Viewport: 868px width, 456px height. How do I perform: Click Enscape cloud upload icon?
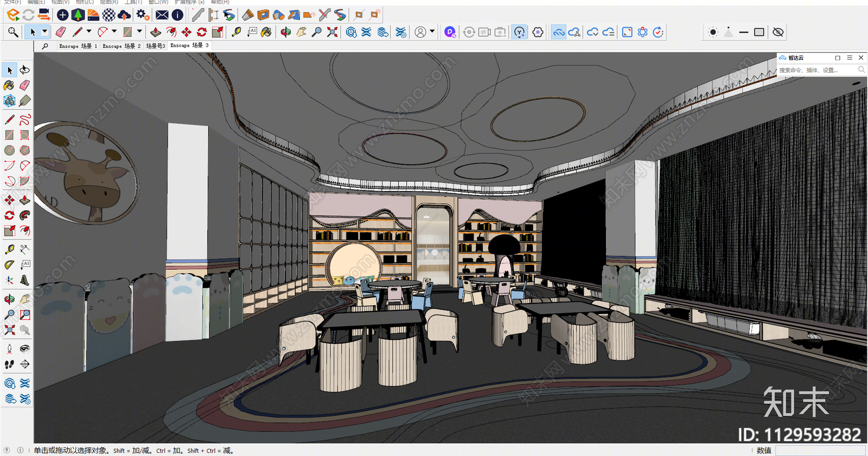(x=124, y=15)
